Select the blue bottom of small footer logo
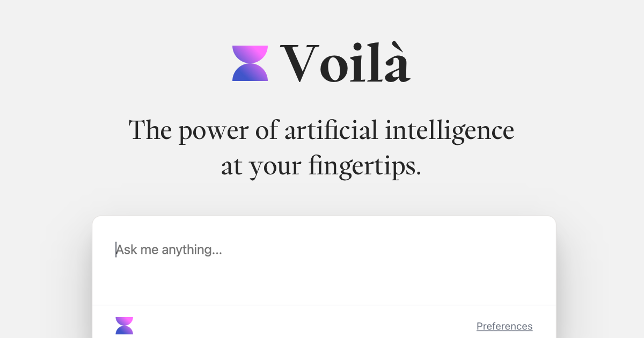This screenshot has height=338, width=644. [124, 330]
